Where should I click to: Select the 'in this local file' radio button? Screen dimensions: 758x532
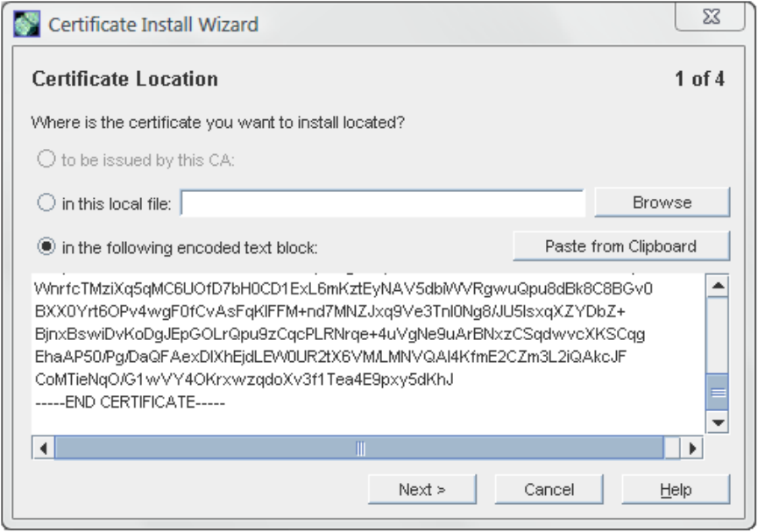(46, 202)
